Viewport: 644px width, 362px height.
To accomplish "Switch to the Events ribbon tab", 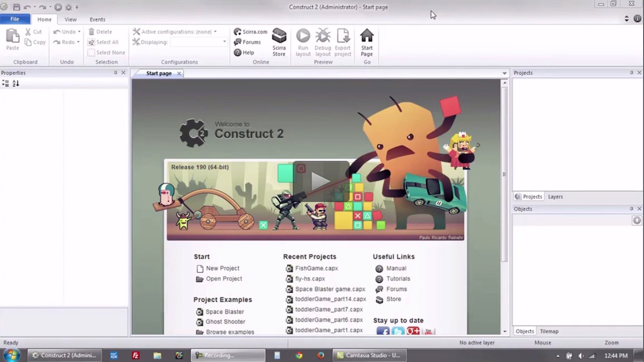I will tap(98, 19).
